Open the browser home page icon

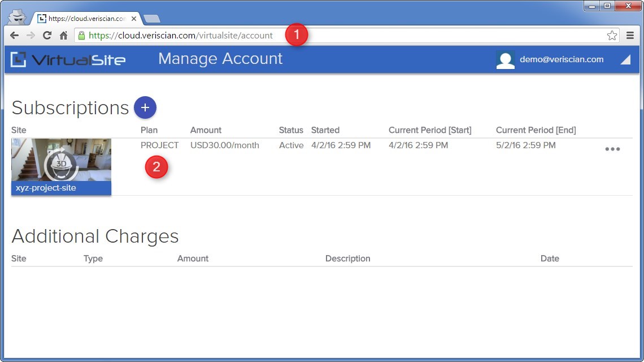pos(63,36)
